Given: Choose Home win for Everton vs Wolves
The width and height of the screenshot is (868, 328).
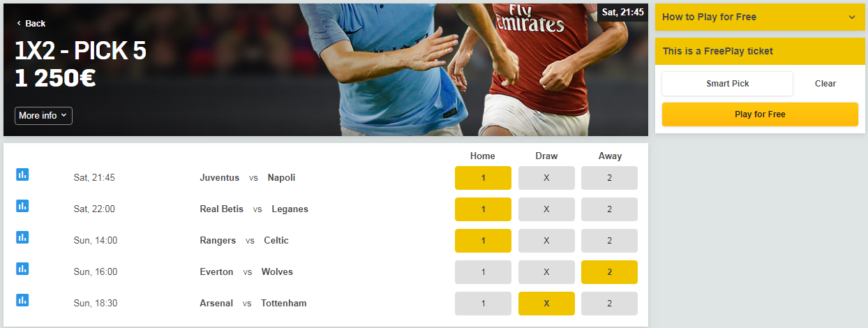Looking at the screenshot, I should [483, 272].
